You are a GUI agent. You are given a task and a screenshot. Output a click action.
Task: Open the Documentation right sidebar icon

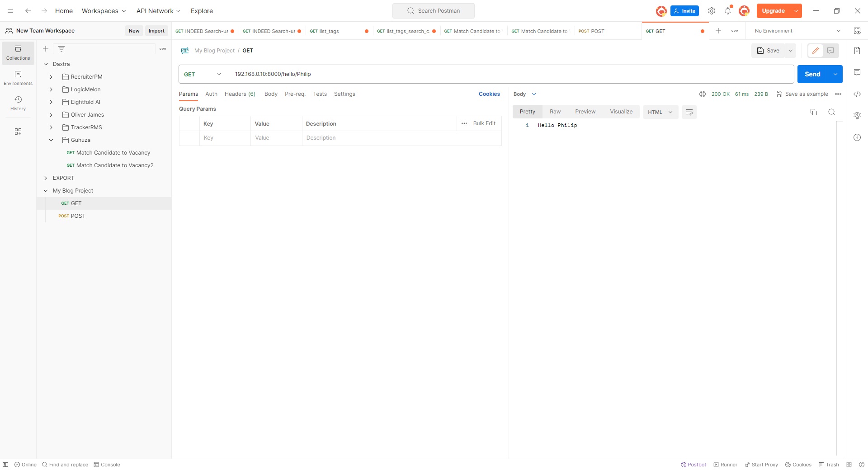point(857,51)
